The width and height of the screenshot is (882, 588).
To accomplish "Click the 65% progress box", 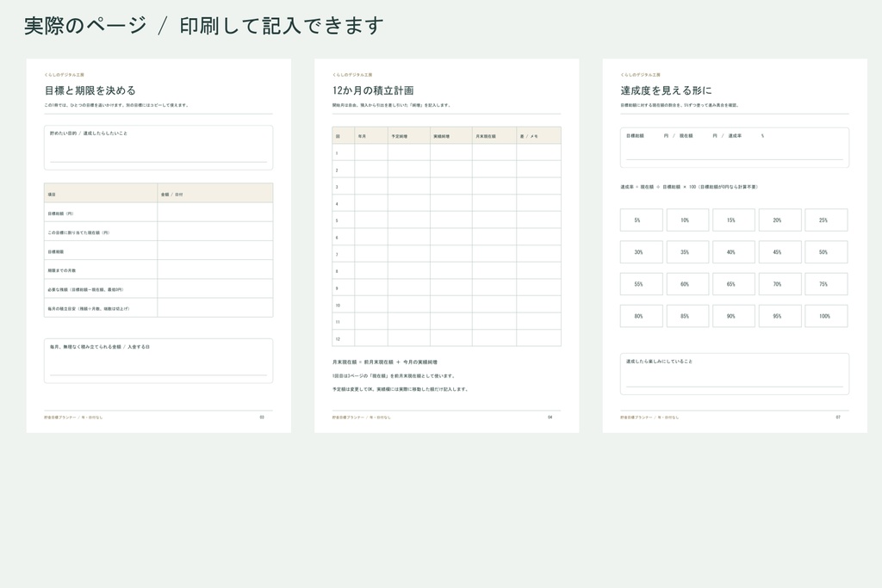I will tap(734, 284).
